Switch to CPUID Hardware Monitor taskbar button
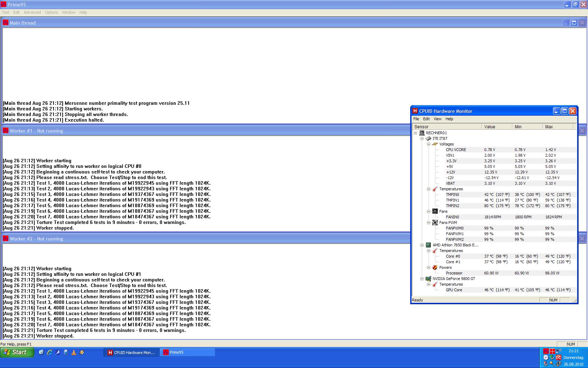Screen dimensions: 588x368 point(132,353)
